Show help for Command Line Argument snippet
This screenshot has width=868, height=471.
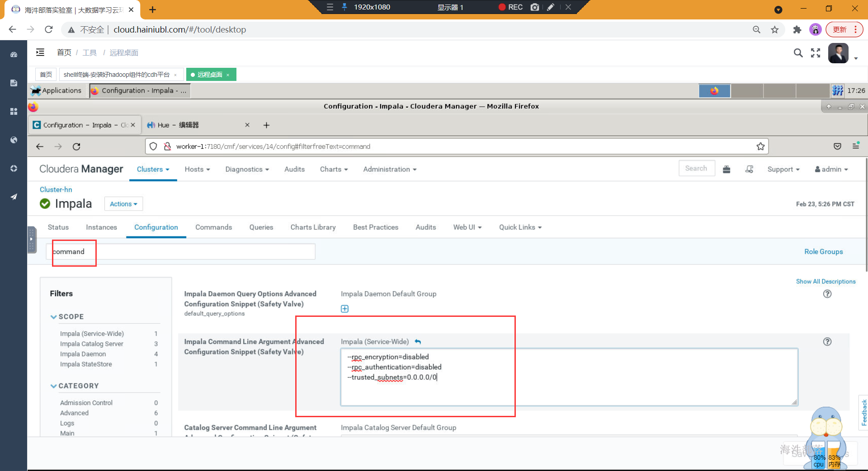point(827,342)
